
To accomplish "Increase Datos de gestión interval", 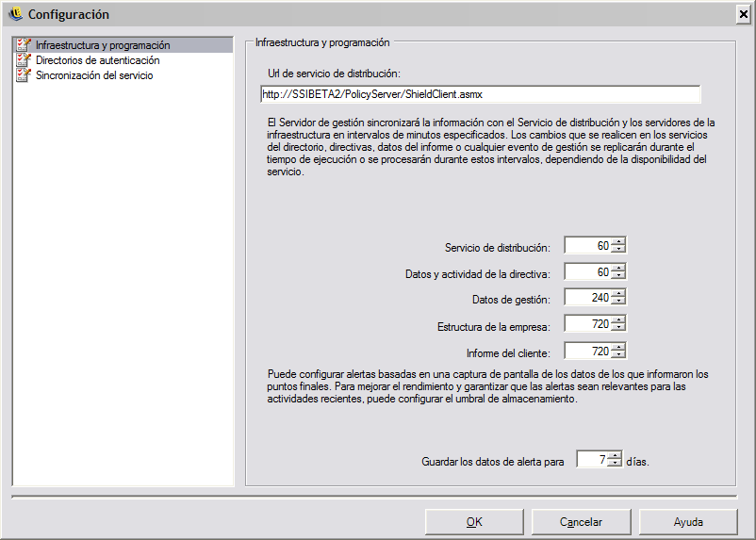I will point(618,294).
